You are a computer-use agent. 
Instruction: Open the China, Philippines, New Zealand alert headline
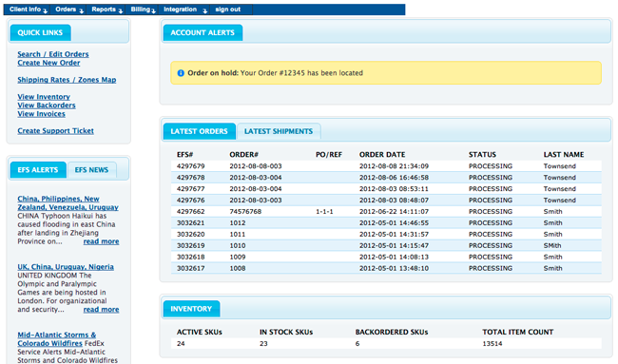click(x=68, y=202)
